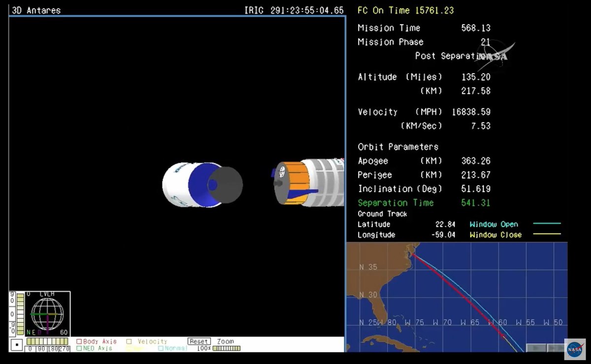Toggle the Velocity checkbox
This screenshot has width=591, height=364.
pos(129,341)
